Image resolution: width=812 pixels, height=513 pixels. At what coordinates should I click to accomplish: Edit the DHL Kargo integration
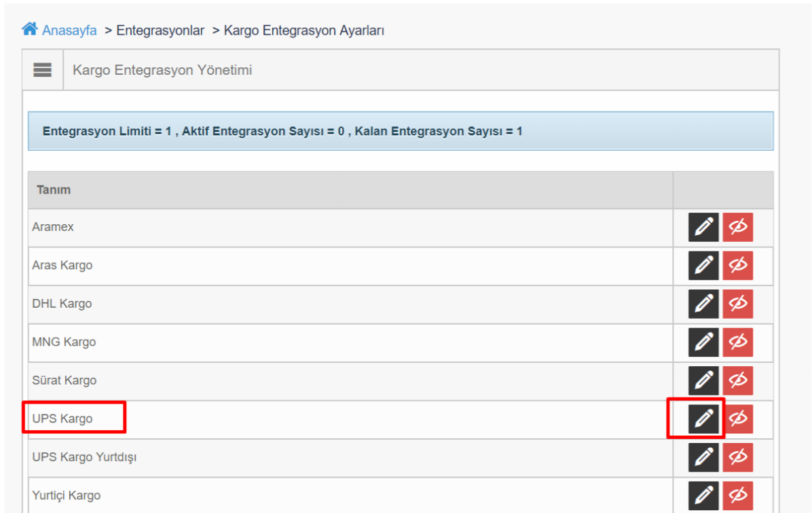point(703,304)
